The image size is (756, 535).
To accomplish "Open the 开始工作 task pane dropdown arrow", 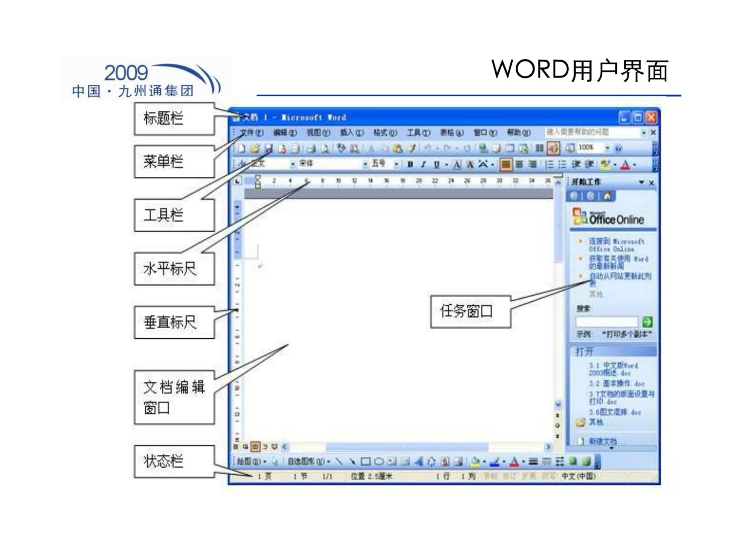I will tap(641, 183).
